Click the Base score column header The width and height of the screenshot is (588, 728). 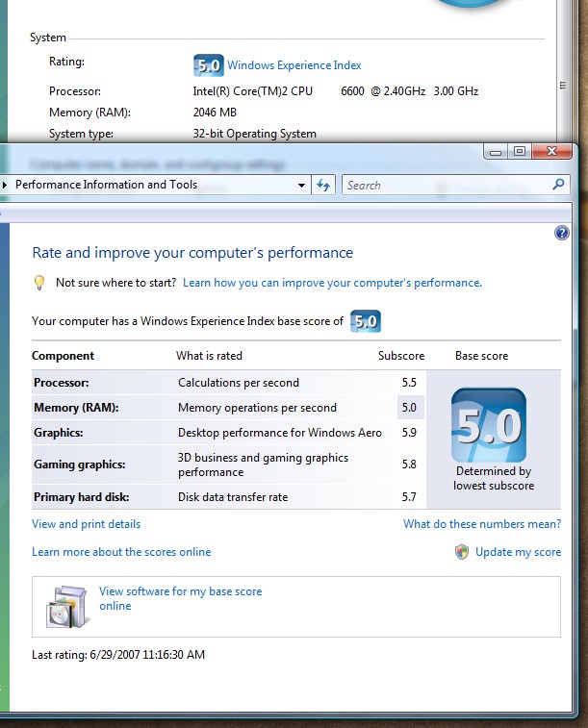[x=481, y=356]
